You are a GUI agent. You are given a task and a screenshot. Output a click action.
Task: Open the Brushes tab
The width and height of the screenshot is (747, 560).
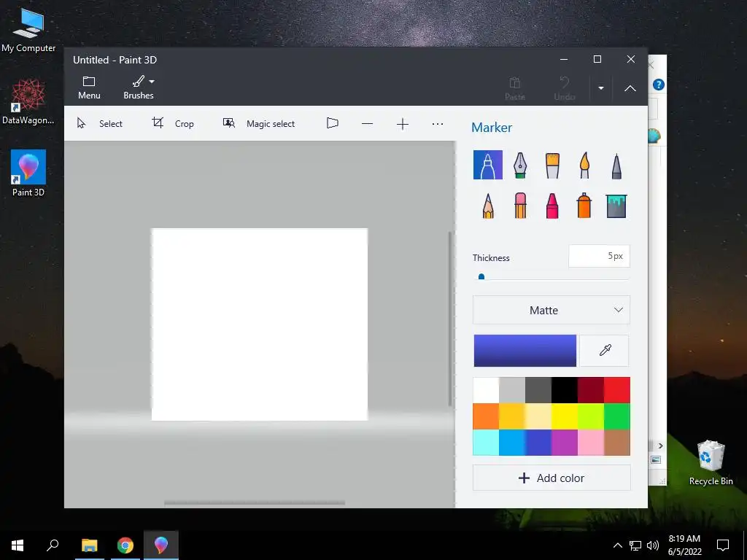(138, 87)
